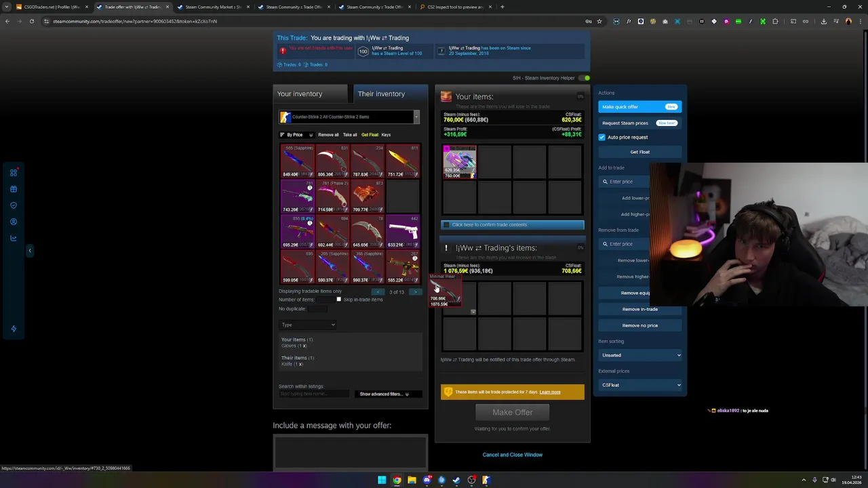Image resolution: width=868 pixels, height=488 pixels.
Task: Open the Learn more trade protection link
Action: point(550,392)
